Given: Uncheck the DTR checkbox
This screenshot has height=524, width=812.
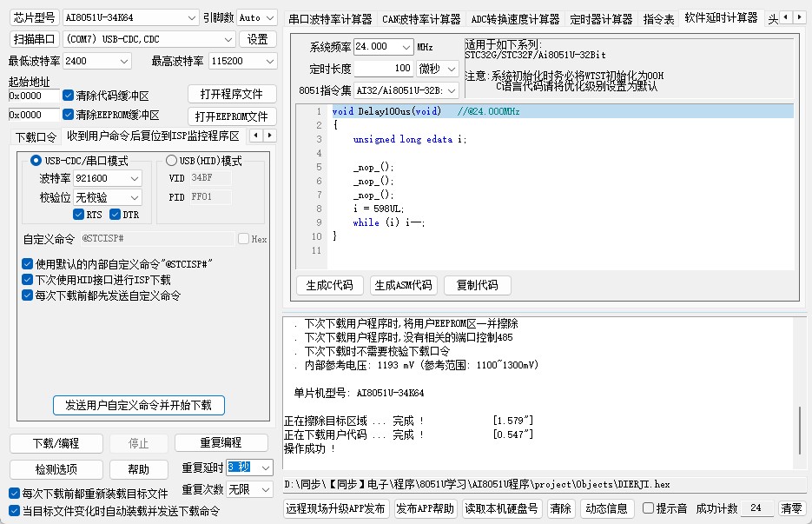Looking at the screenshot, I should (115, 215).
